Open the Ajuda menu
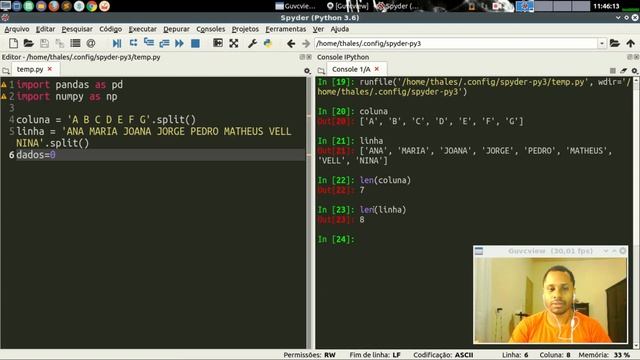Viewport: 640px width, 360px height. [x=340, y=29]
